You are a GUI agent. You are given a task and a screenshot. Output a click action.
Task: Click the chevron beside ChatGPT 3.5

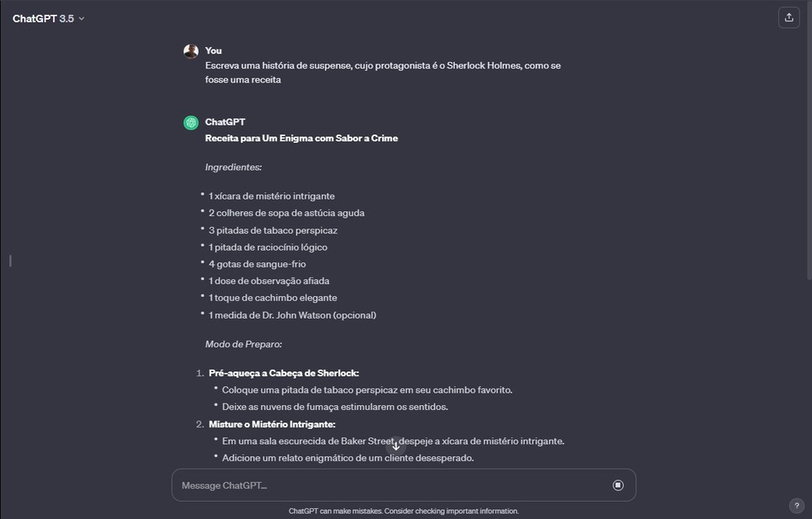point(82,19)
